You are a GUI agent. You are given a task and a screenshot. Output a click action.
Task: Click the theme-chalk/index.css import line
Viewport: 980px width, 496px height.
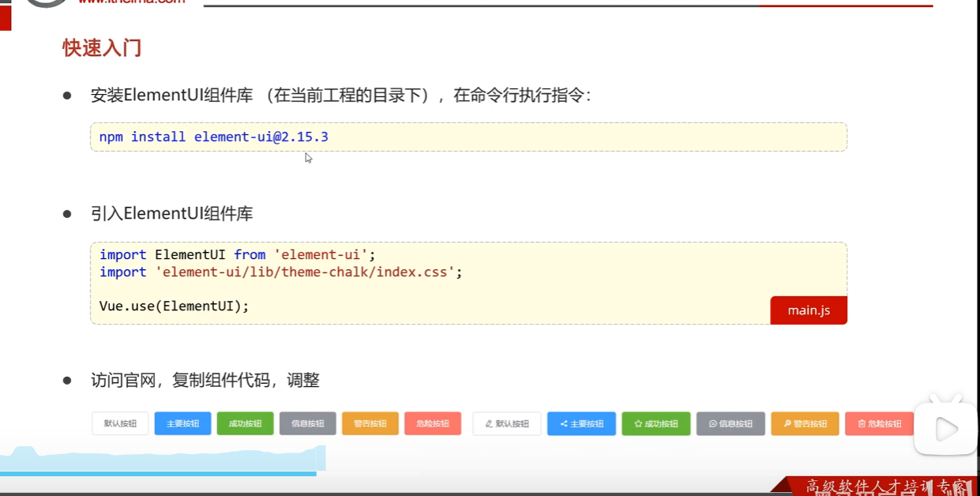click(x=281, y=272)
